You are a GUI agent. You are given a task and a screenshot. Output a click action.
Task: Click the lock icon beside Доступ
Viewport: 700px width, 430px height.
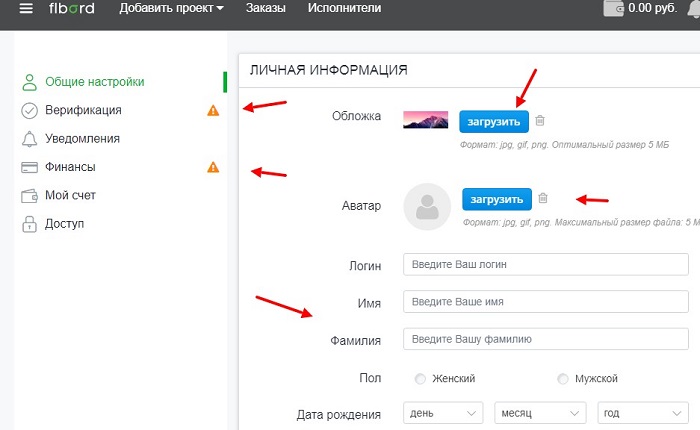tap(29, 224)
